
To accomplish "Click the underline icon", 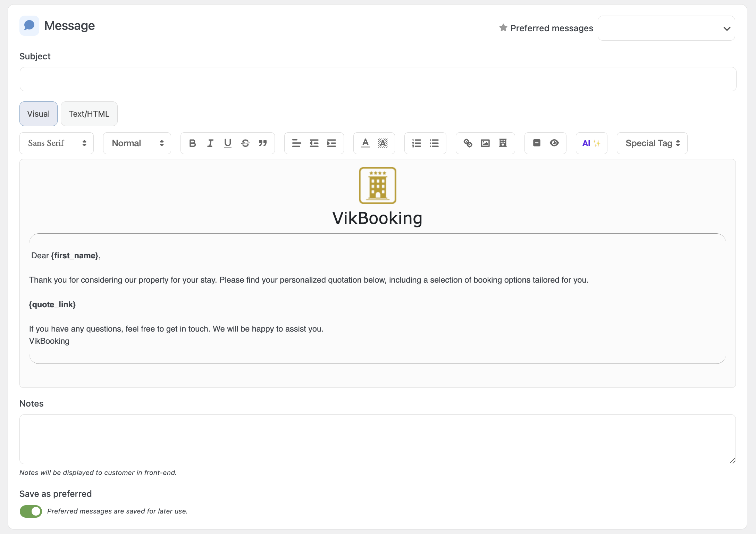I will click(x=228, y=143).
